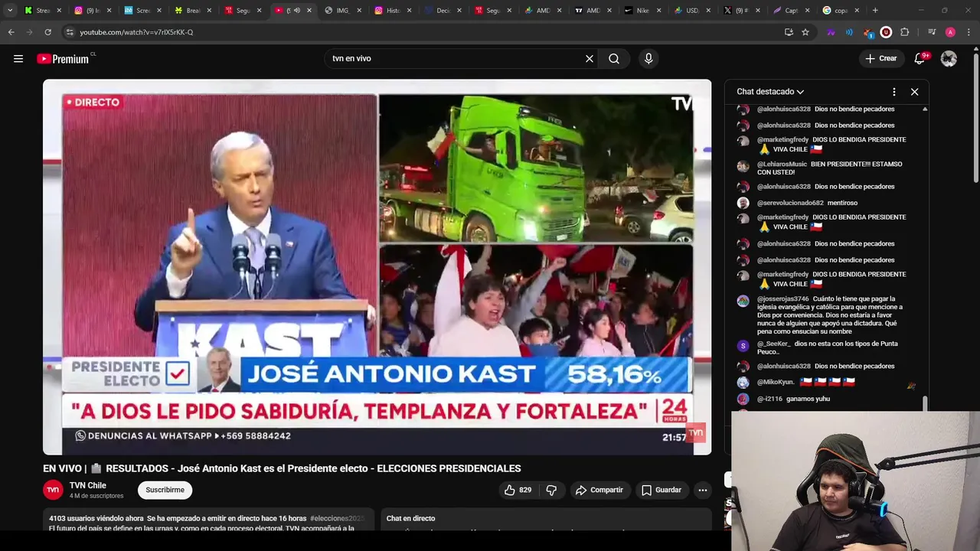Image resolution: width=980 pixels, height=551 pixels.
Task: Switch to the IMG_ tab
Action: point(341,11)
